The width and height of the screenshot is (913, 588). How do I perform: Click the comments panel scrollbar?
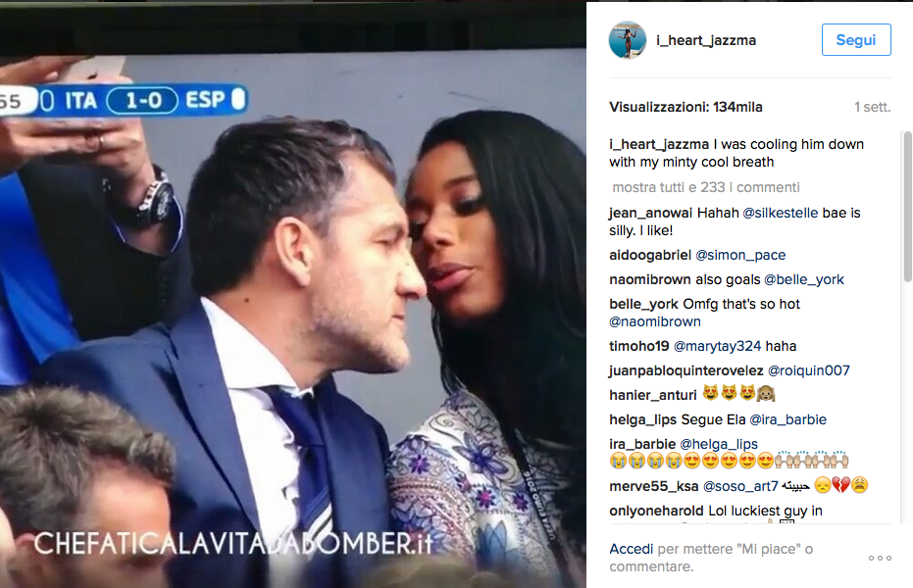pos(907,207)
